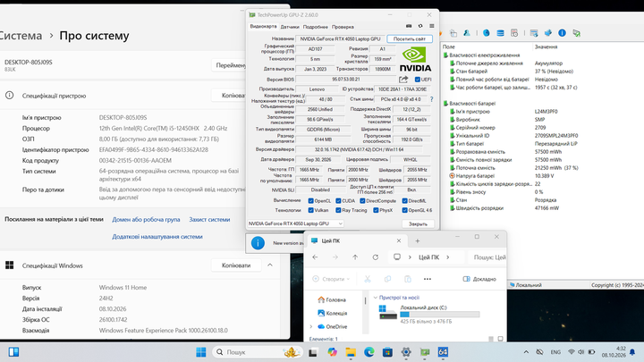Select Колекція in Explorer sidebar

(332, 313)
